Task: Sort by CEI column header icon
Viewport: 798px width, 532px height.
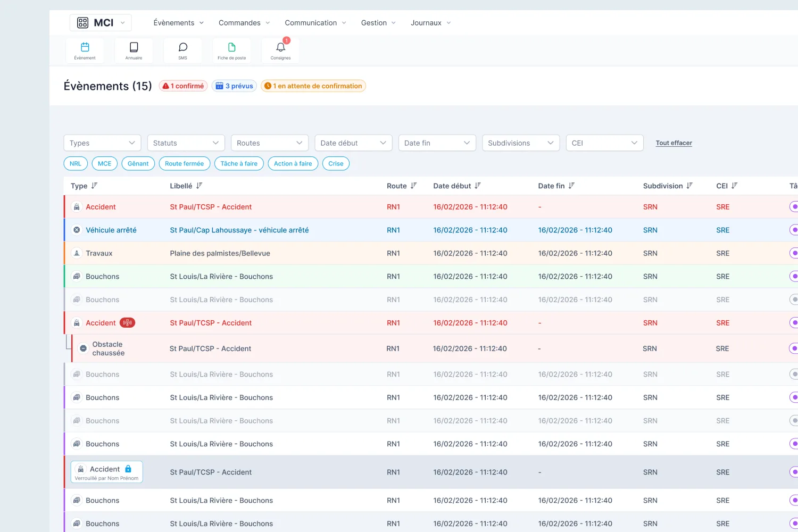Action: [x=735, y=186]
